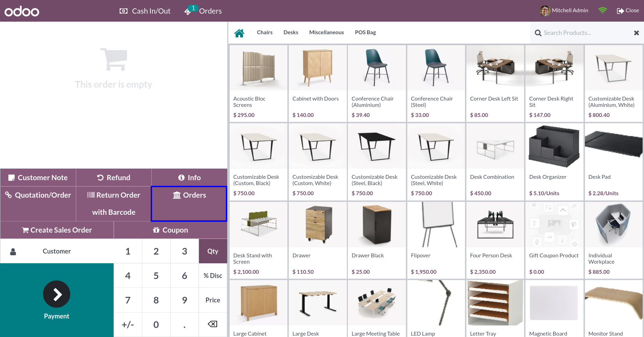This screenshot has width=644, height=337.
Task: Click the Close sign-out icon
Action: tap(620, 11)
